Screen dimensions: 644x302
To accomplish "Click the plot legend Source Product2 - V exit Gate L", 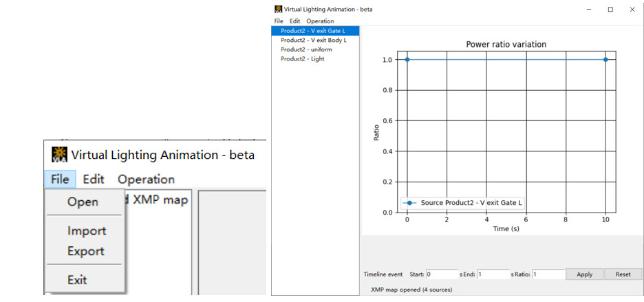I will (x=463, y=202).
